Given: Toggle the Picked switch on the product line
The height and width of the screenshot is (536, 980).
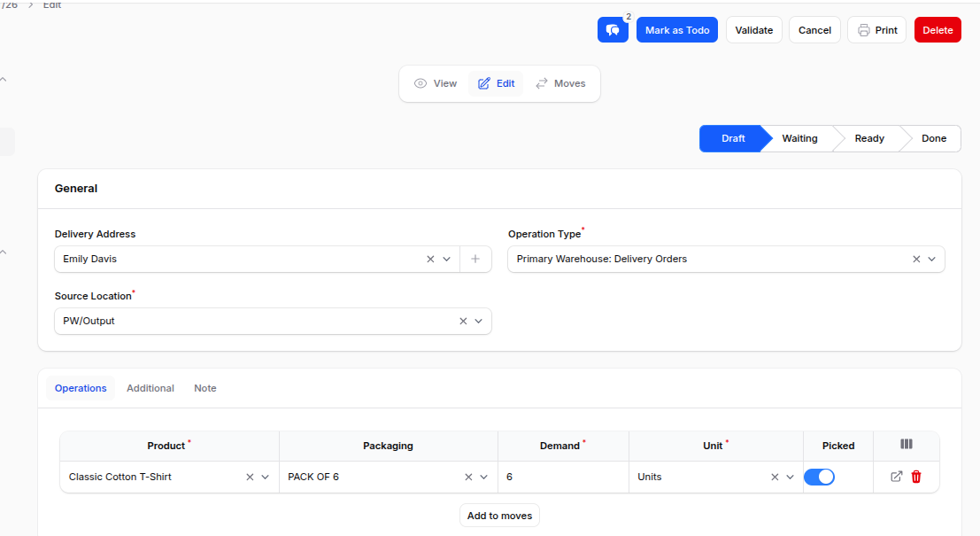Looking at the screenshot, I should (x=819, y=477).
